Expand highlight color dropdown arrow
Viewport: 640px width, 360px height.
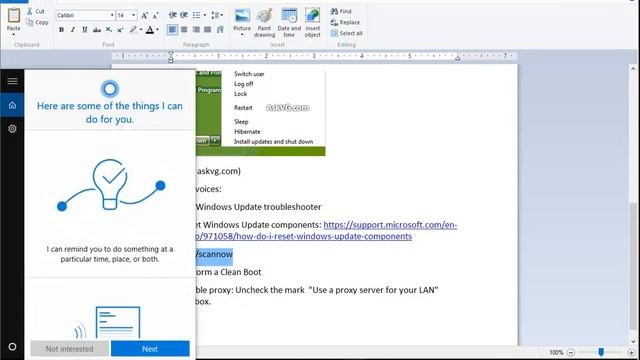141,30
